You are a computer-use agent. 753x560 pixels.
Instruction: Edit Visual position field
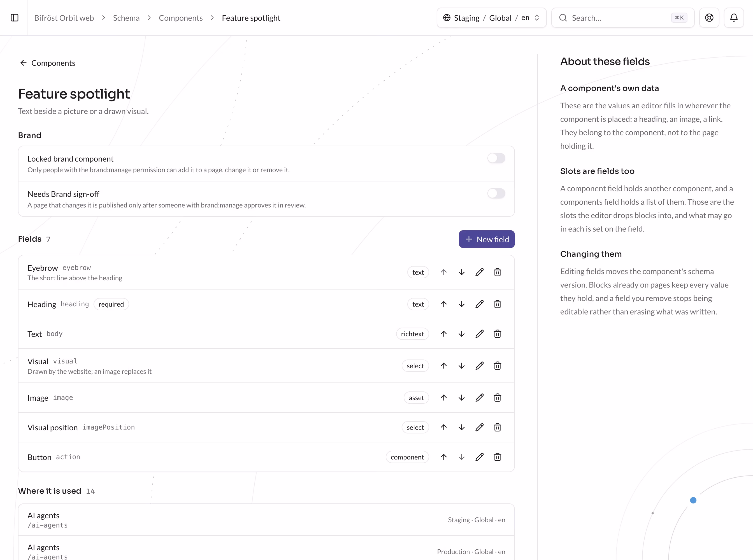click(x=479, y=428)
